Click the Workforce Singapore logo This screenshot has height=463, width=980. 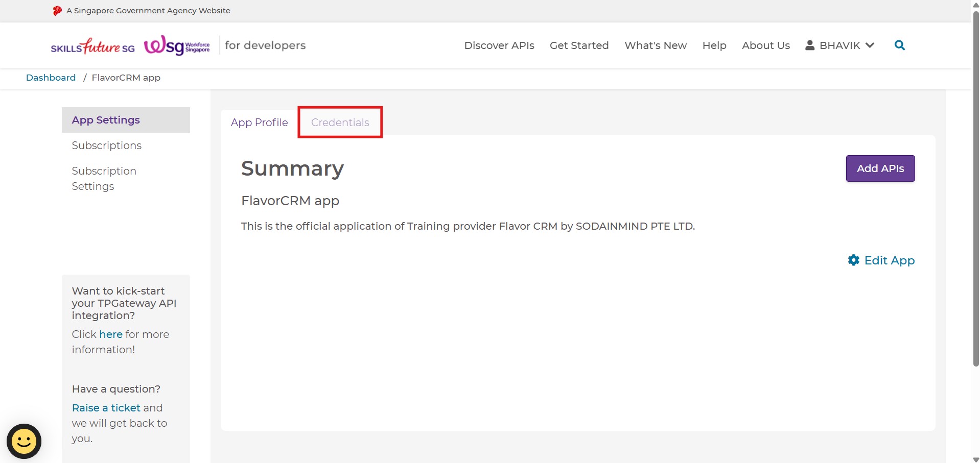tap(177, 46)
